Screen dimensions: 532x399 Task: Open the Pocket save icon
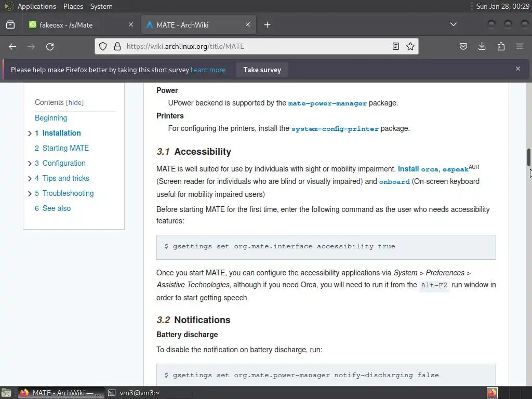tap(463, 46)
